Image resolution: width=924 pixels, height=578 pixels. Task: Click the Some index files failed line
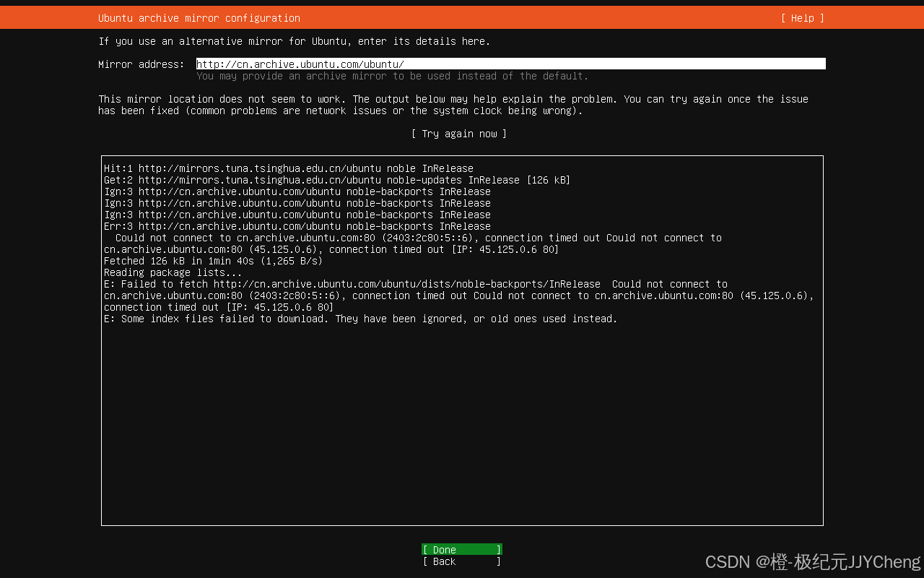(x=361, y=319)
